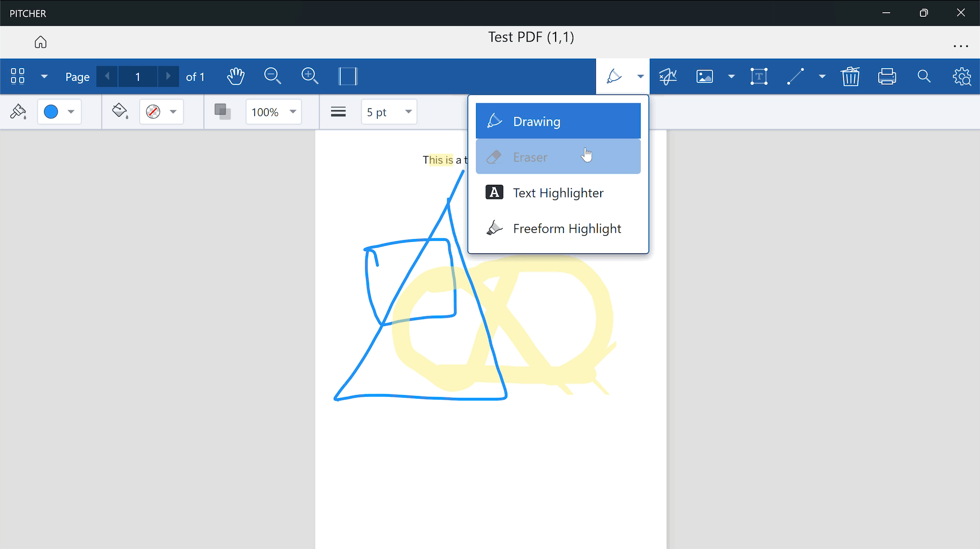
Task: Open the search tool
Action: [x=924, y=76]
